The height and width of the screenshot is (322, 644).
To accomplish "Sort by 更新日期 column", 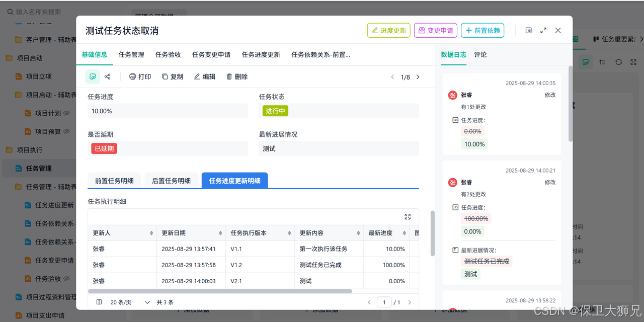I will 220,233.
